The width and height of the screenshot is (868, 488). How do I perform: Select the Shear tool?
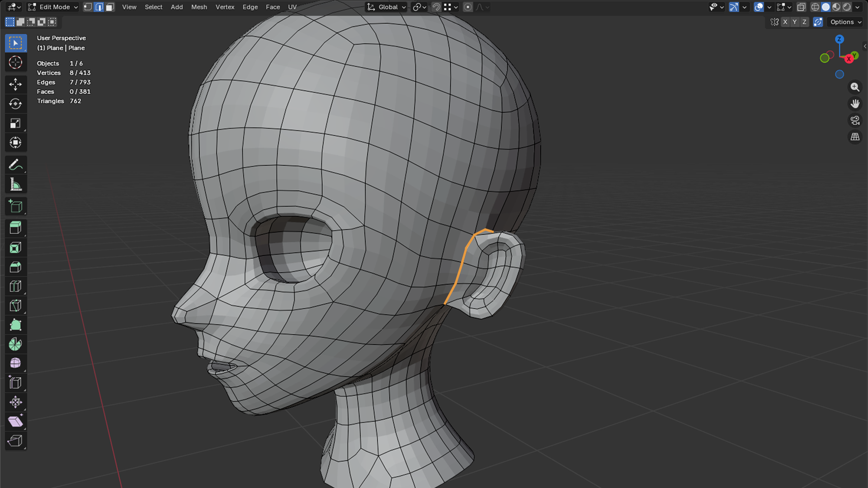tap(15, 422)
